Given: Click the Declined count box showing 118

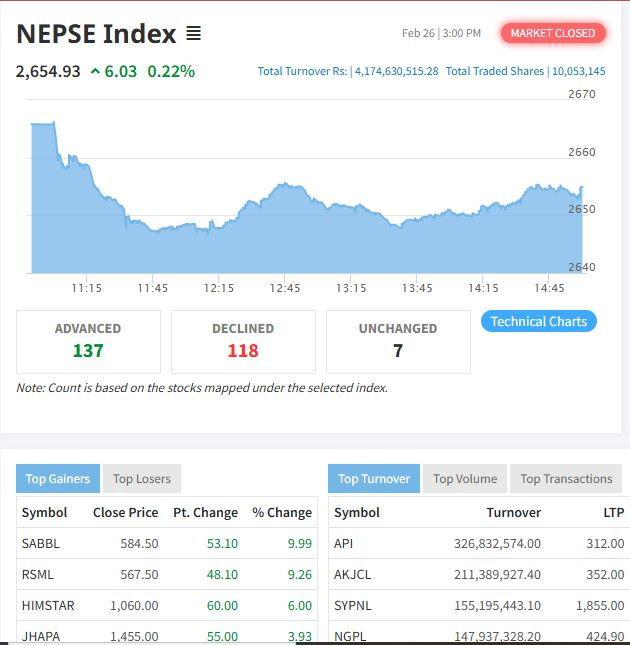Looking at the screenshot, I should [243, 341].
